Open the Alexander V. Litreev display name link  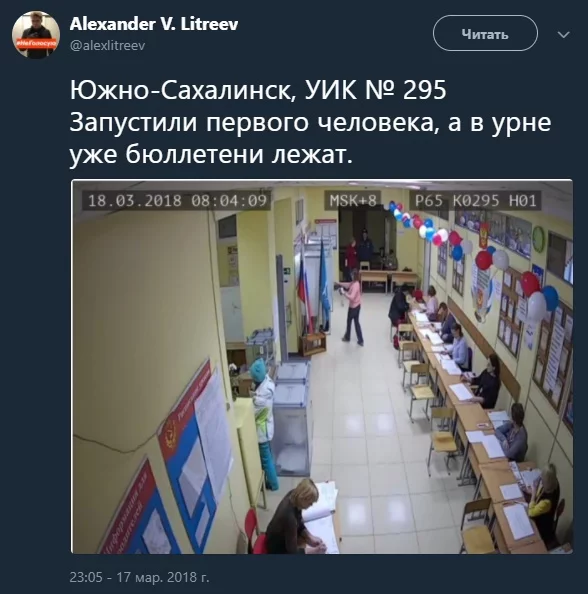[x=154, y=24]
